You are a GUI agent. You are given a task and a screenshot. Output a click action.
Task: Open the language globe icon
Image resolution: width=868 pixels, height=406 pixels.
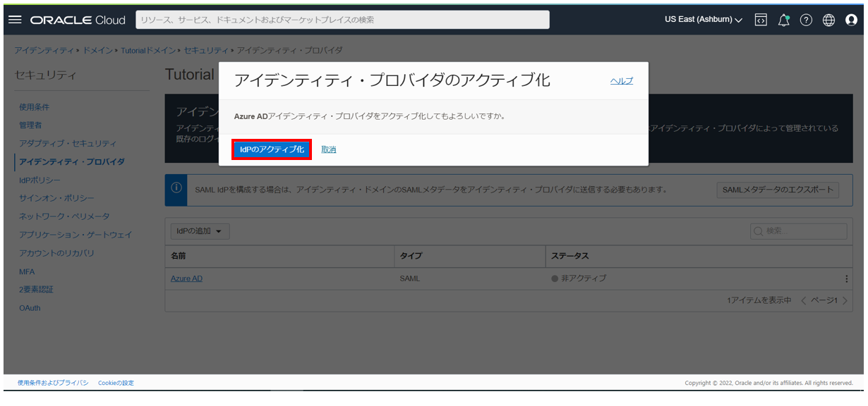(x=828, y=20)
